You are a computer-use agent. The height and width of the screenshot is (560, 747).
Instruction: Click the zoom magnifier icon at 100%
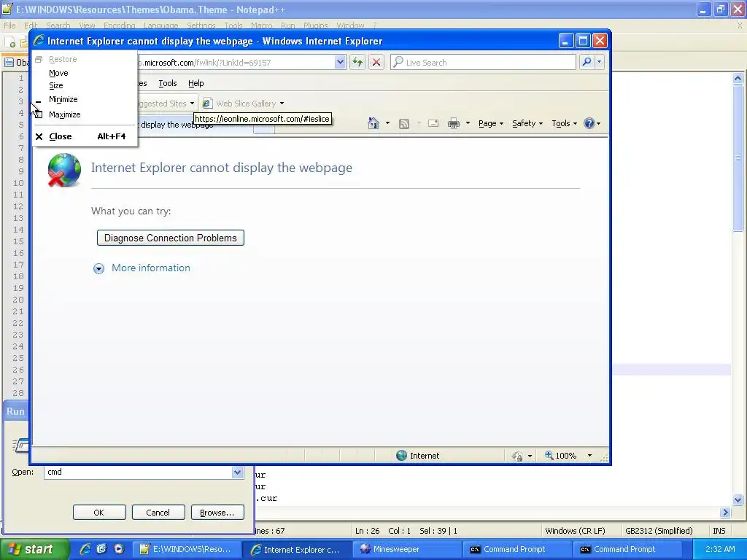549,455
